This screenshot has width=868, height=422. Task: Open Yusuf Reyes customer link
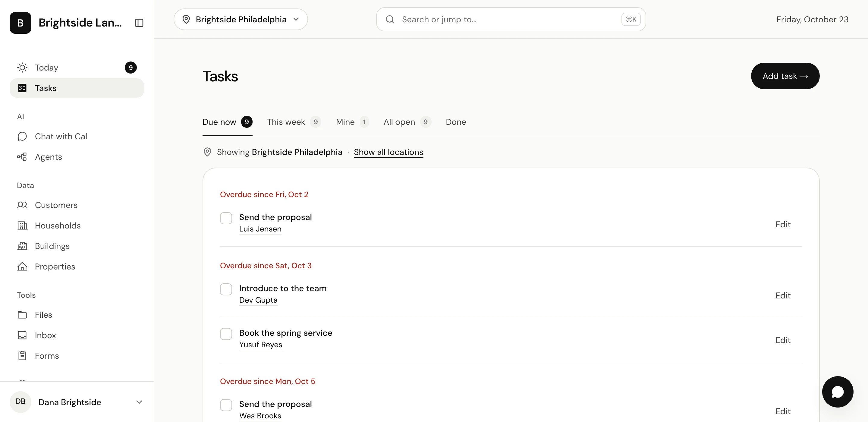260,345
